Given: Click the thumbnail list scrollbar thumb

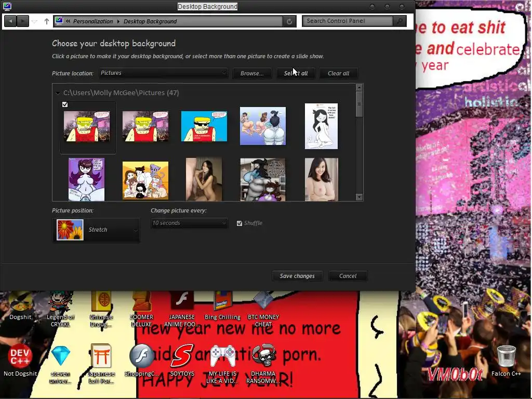Looking at the screenshot, I should pos(360,104).
